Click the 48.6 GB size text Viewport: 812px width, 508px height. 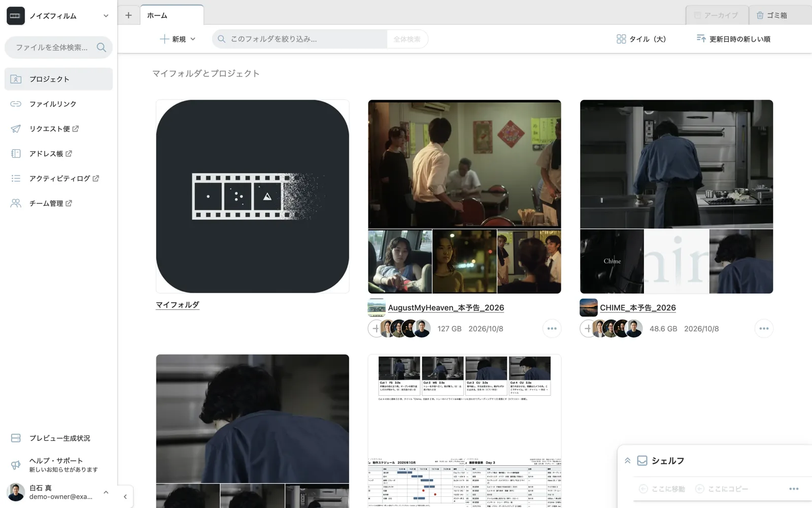tap(663, 329)
